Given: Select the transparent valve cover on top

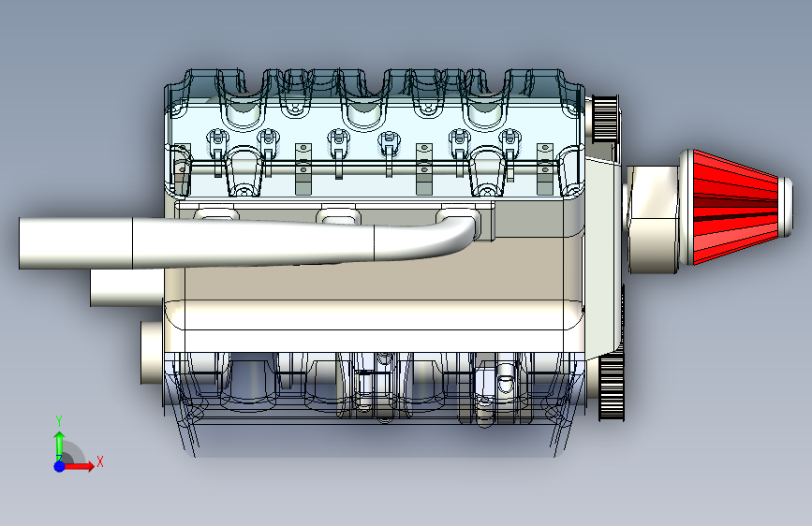Looking at the screenshot, I should (375, 135).
